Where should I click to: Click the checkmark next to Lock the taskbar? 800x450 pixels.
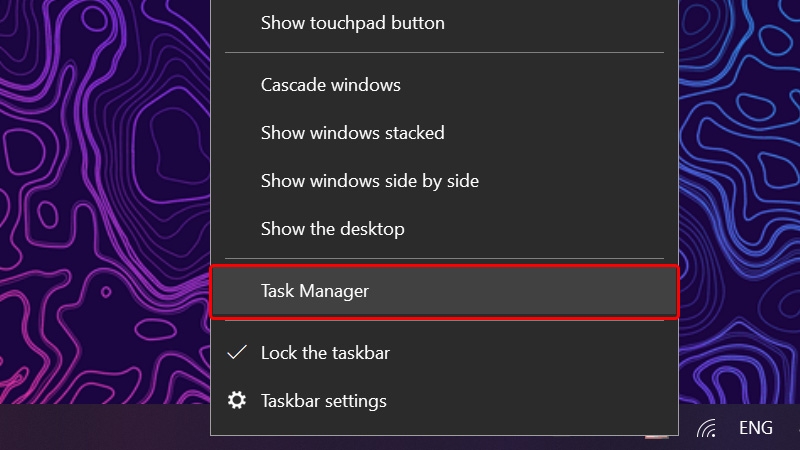[237, 353]
